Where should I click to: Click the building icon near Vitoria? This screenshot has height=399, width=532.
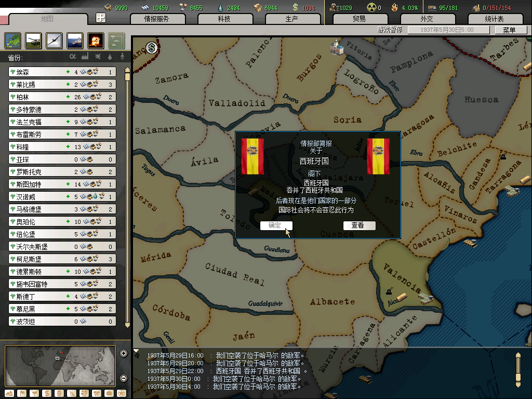tap(337, 47)
